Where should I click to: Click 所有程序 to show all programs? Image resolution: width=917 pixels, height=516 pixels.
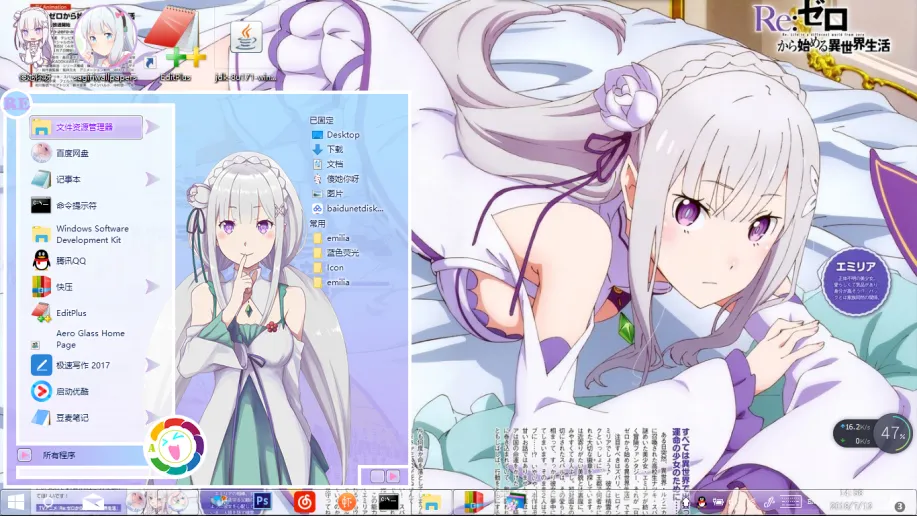coord(59,455)
